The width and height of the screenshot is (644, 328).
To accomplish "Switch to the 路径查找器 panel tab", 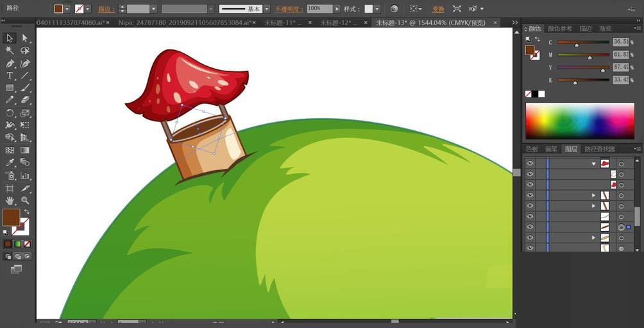I will (599, 149).
